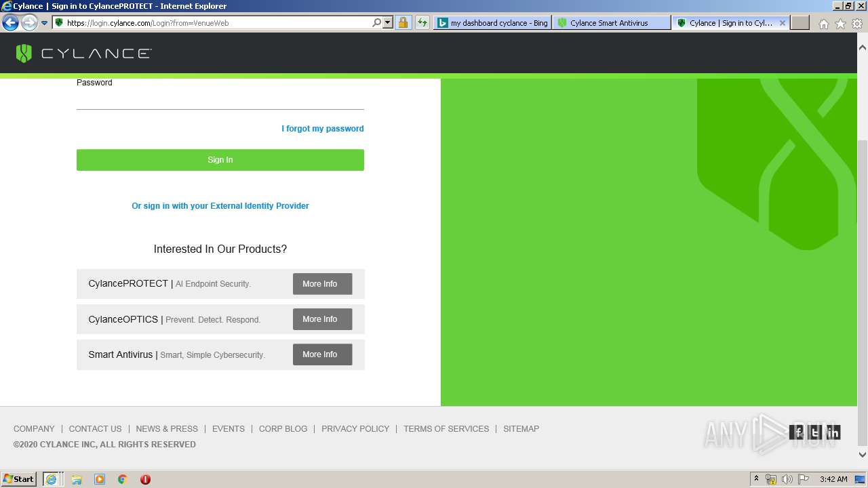The width and height of the screenshot is (868, 488).
Task: Click I forgot my password link
Action: 323,129
